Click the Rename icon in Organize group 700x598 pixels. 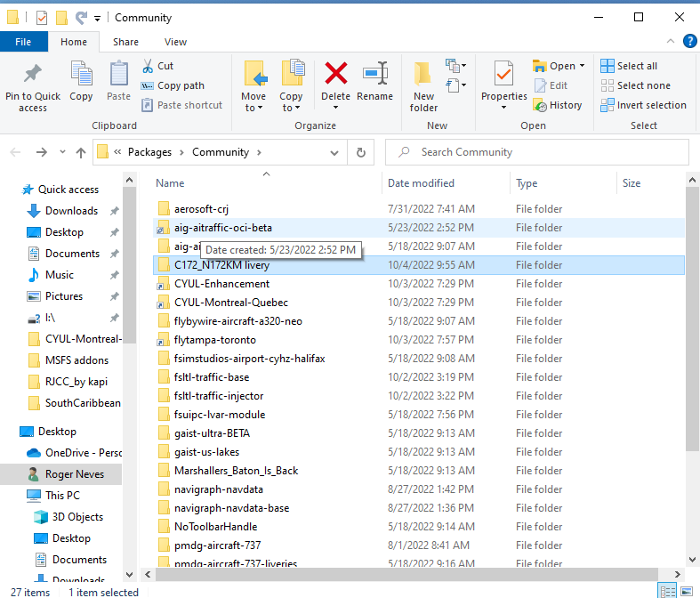click(x=374, y=76)
